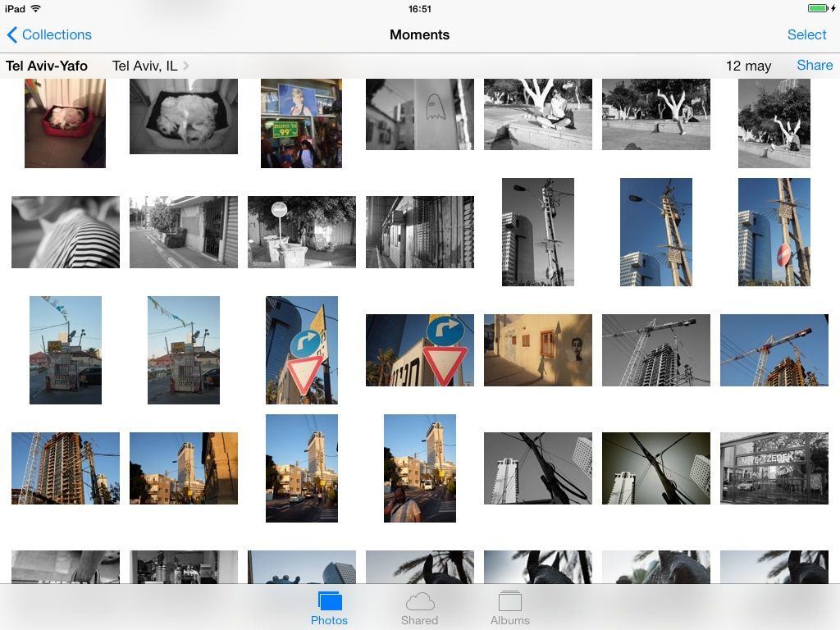Tap Select in the top bar
This screenshot has height=630, width=840.
[806, 34]
